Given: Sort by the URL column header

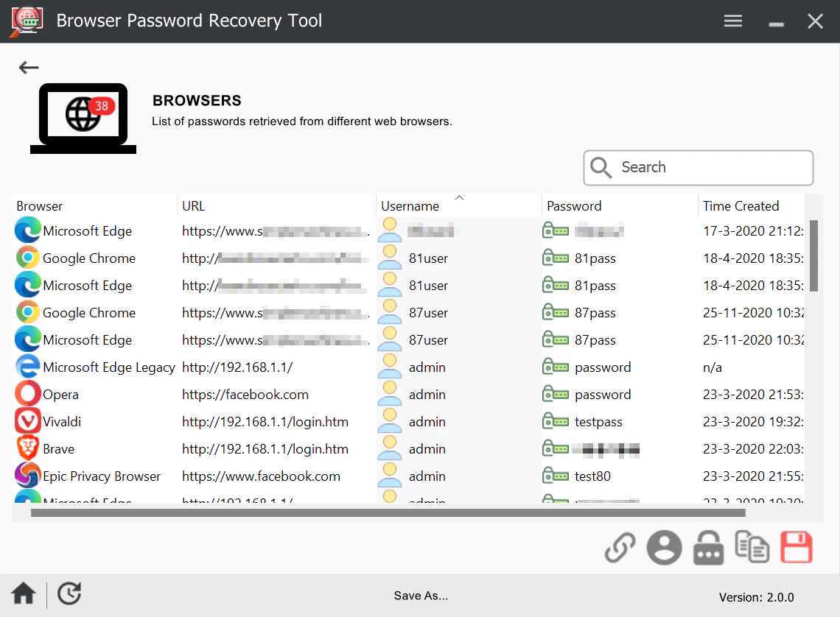Looking at the screenshot, I should pyautogui.click(x=276, y=206).
